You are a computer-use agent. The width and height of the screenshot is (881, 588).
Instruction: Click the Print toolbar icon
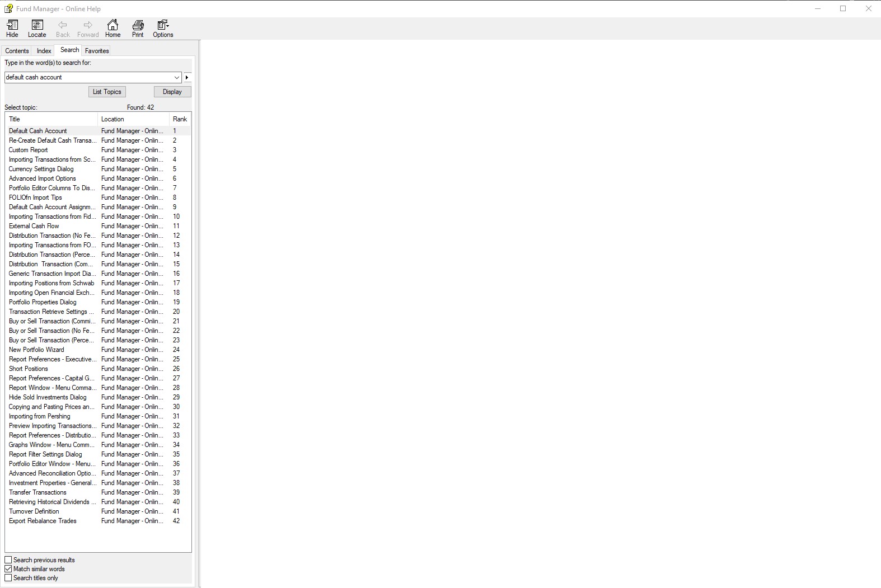click(x=138, y=29)
